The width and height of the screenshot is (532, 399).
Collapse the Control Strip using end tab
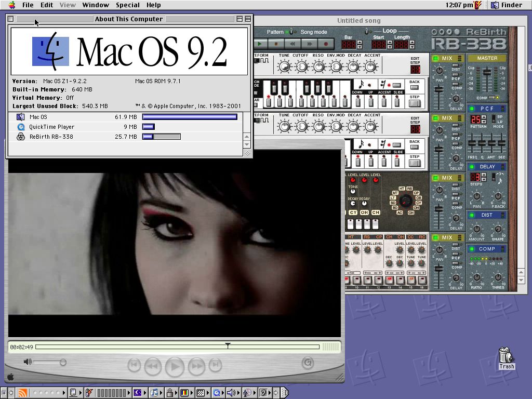tap(285, 393)
